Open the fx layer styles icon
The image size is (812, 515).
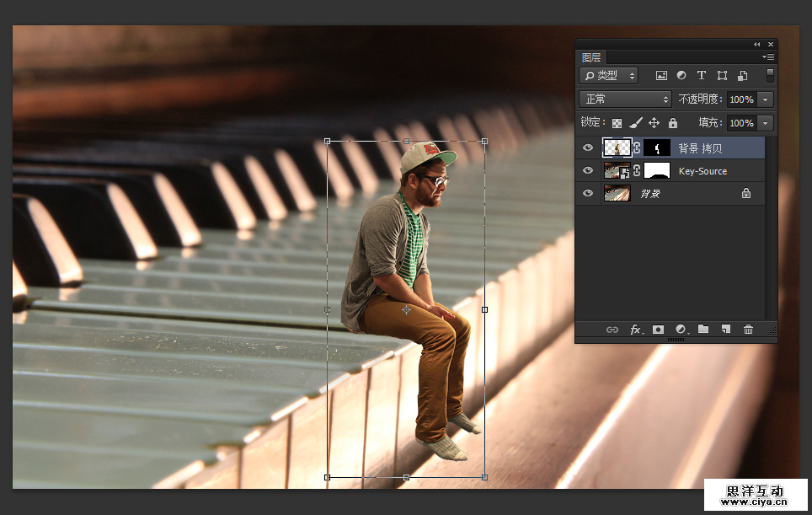coord(636,330)
